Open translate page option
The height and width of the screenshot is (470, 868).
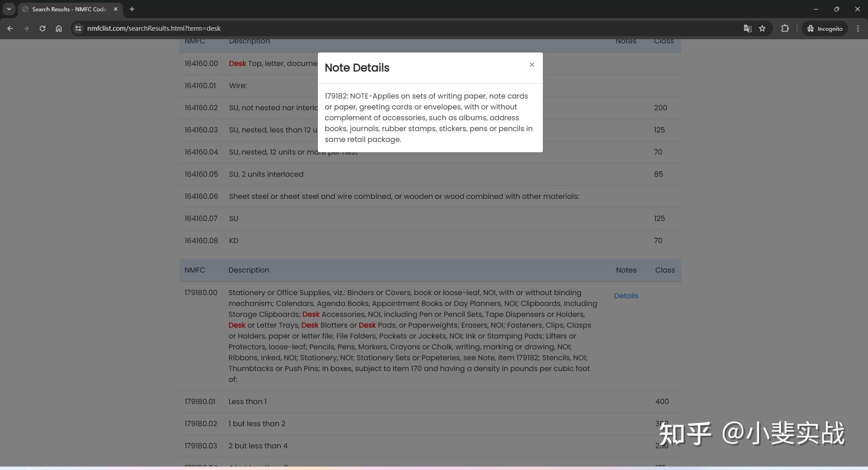(x=748, y=28)
